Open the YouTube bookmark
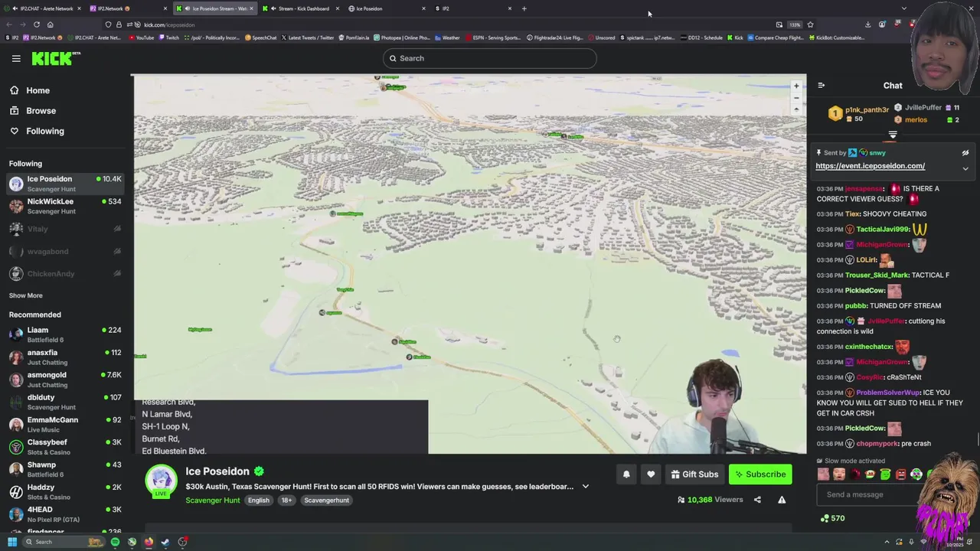The height and width of the screenshot is (551, 980). tap(141, 37)
